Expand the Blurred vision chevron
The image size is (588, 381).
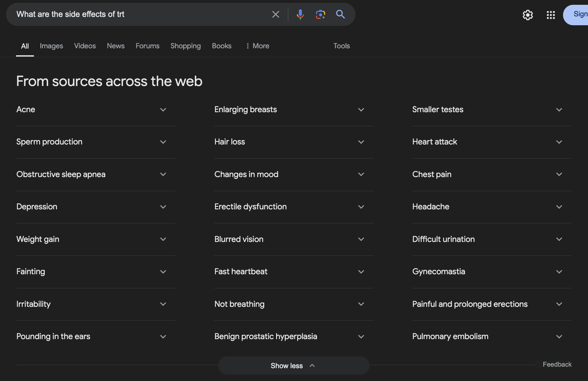tap(361, 239)
